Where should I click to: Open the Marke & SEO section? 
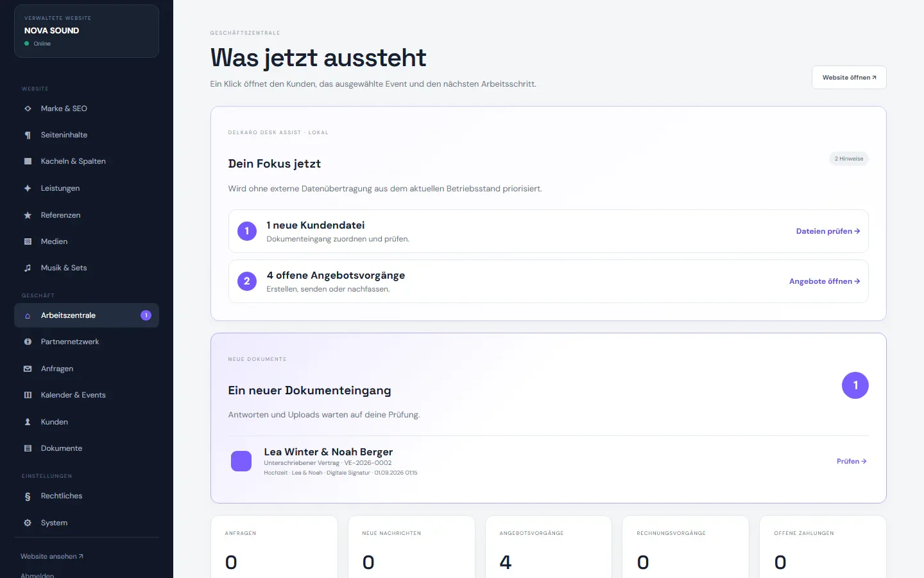click(87, 109)
